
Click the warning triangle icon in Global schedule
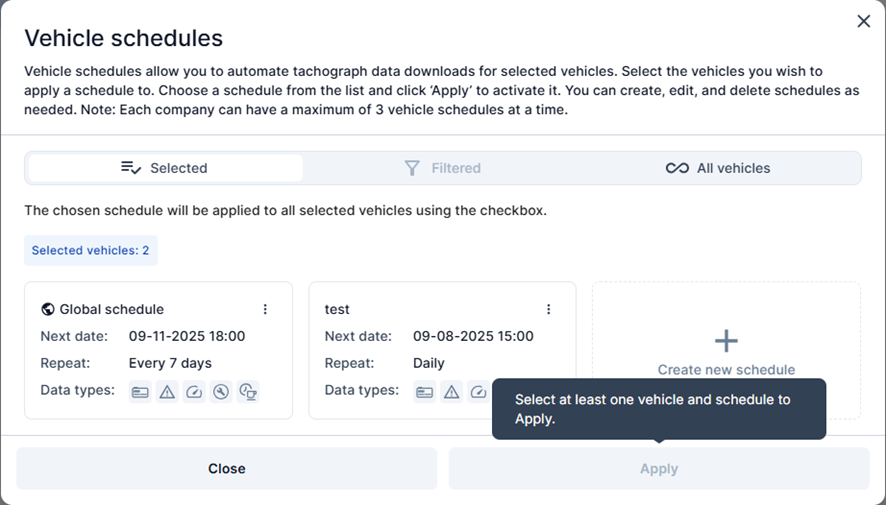167,392
